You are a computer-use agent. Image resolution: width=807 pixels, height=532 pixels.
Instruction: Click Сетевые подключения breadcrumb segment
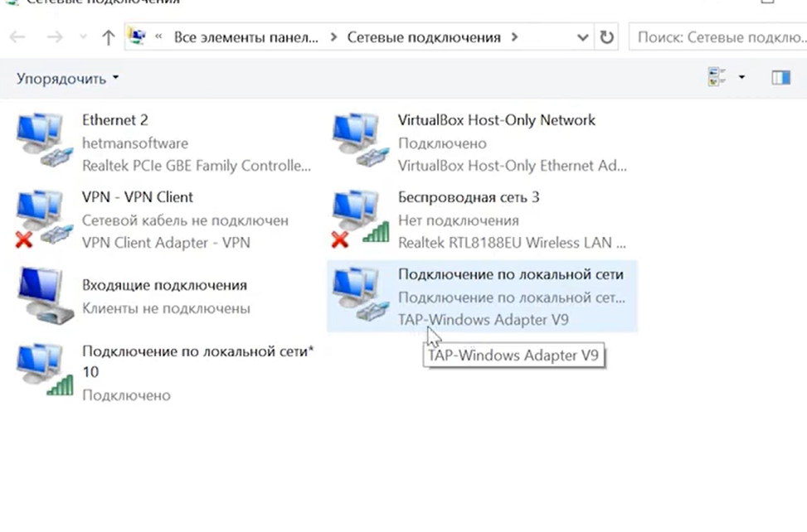424,37
